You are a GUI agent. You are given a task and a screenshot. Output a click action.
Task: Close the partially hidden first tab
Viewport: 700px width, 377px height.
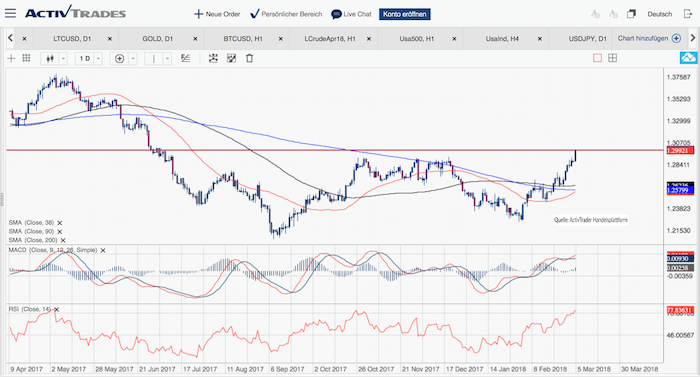pyautogui.click(x=25, y=39)
